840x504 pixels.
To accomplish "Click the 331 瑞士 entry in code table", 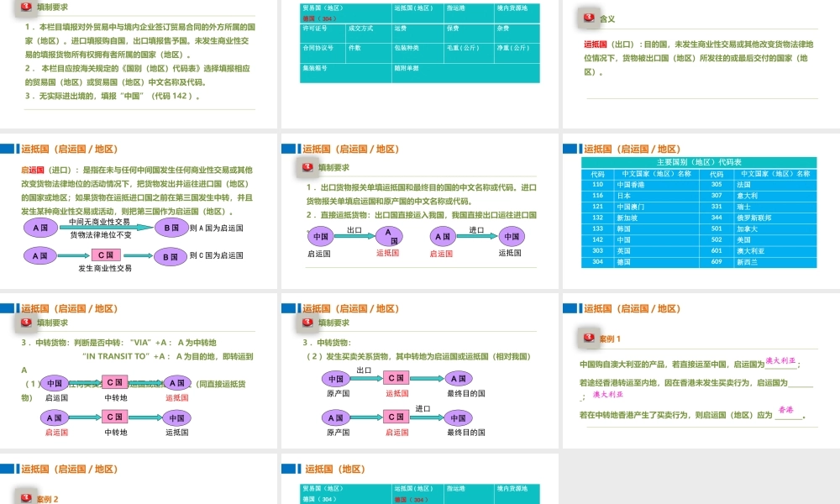I will (758, 207).
